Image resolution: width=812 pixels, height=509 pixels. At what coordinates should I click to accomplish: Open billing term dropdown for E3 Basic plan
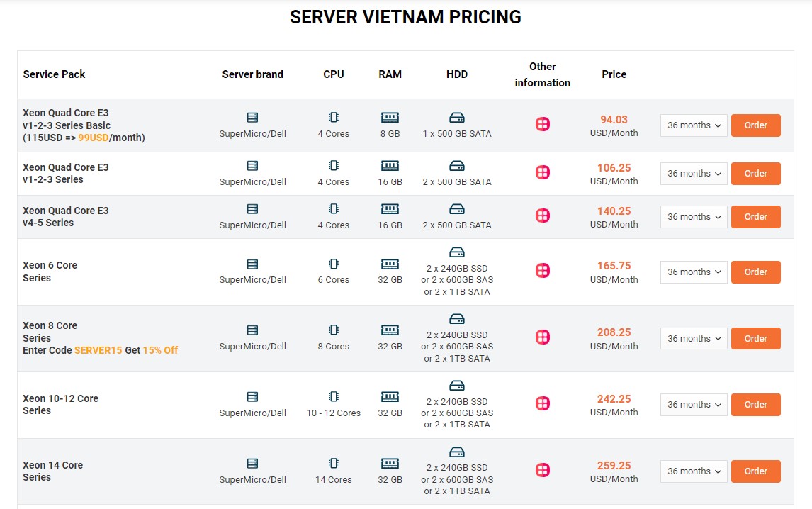(694, 125)
